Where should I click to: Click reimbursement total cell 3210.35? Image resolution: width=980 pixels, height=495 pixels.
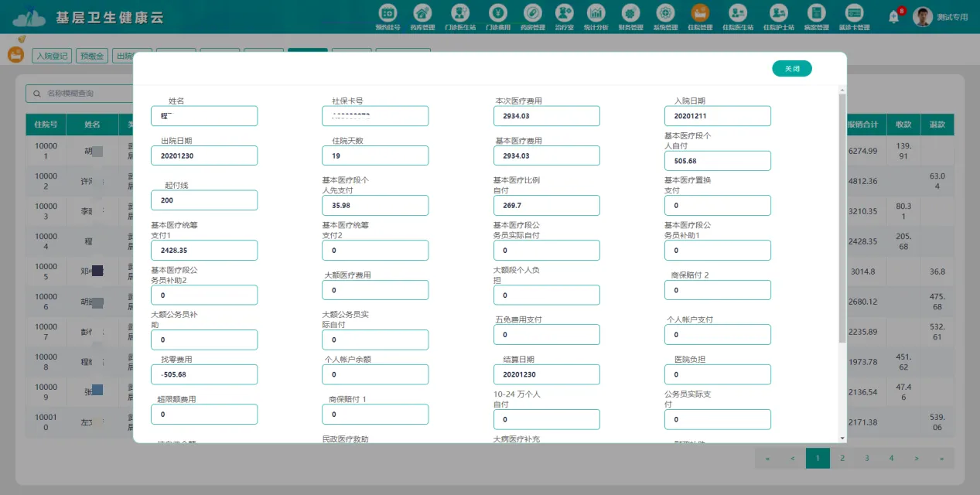coord(862,211)
